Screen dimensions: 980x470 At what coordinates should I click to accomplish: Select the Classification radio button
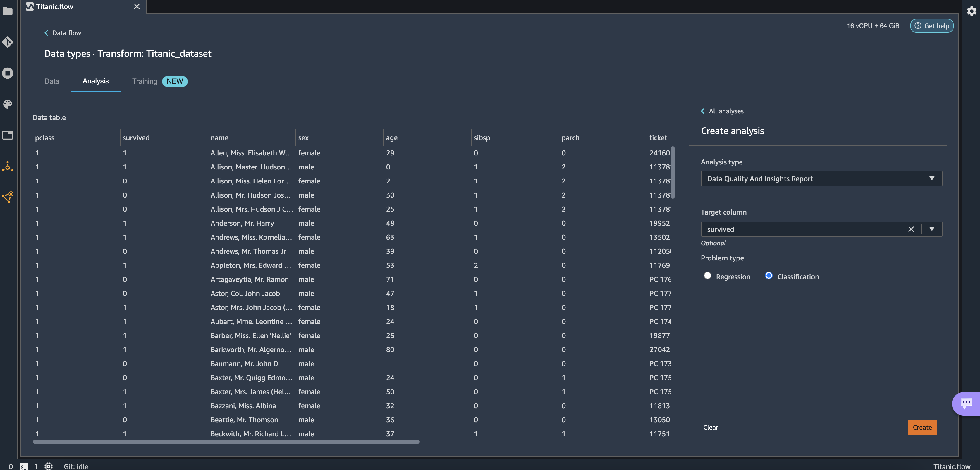(x=768, y=275)
